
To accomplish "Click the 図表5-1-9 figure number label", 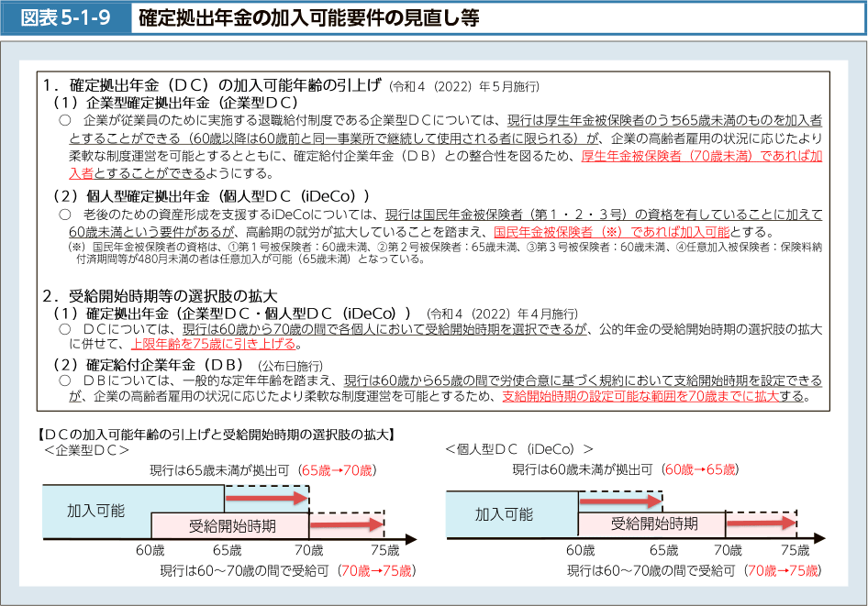I will coord(64,18).
